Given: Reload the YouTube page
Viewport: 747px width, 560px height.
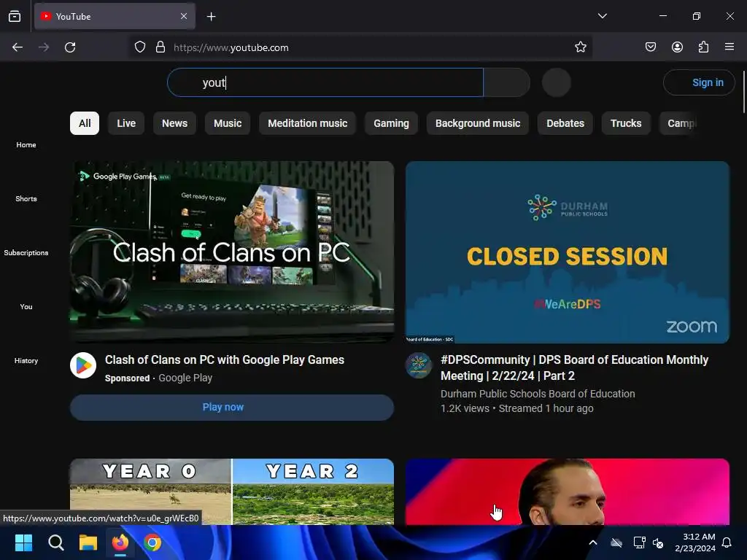Looking at the screenshot, I should 70,47.
